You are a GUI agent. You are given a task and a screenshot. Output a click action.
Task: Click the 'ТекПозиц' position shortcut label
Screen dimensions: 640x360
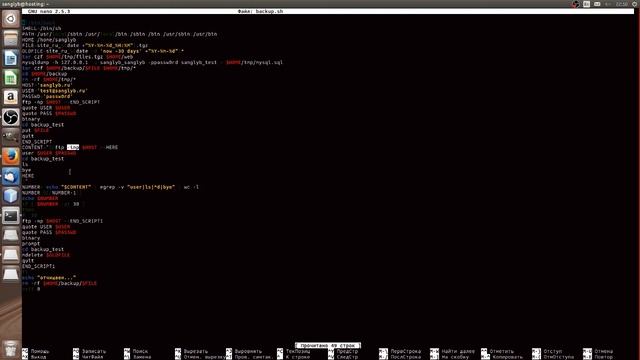(x=298, y=351)
